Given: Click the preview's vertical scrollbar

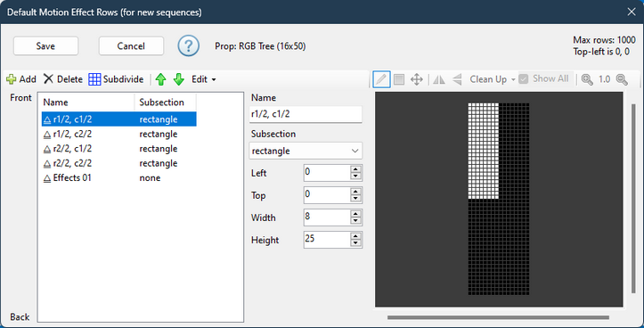Looking at the screenshot, I should [x=633, y=198].
